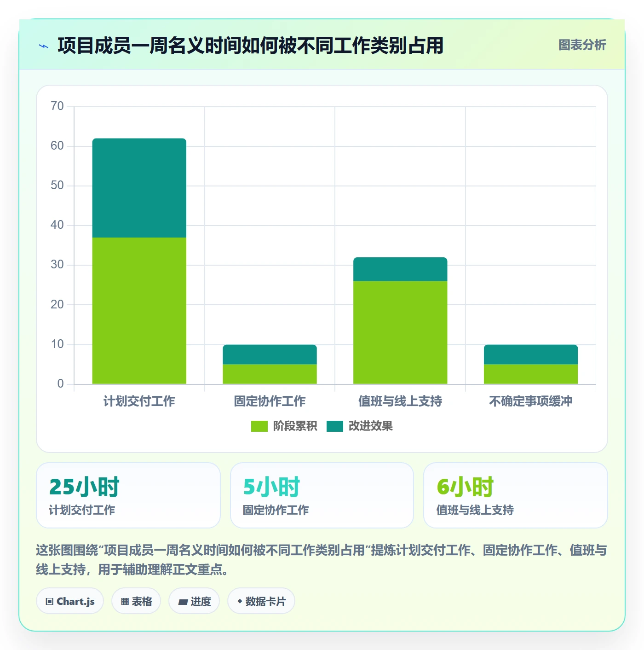Viewport: 644px width, 650px height.
Task: Click the 值班与线上支持 x-axis label
Action: click(400, 401)
